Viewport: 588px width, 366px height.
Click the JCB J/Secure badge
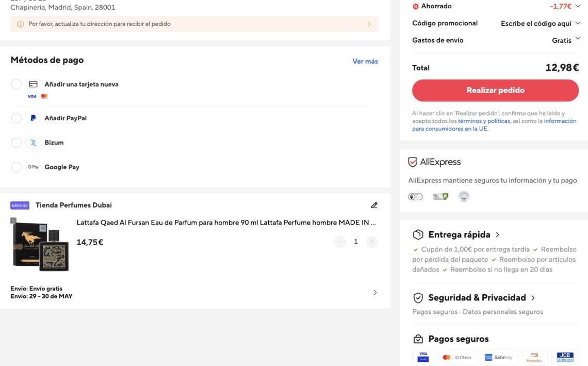[x=565, y=357]
